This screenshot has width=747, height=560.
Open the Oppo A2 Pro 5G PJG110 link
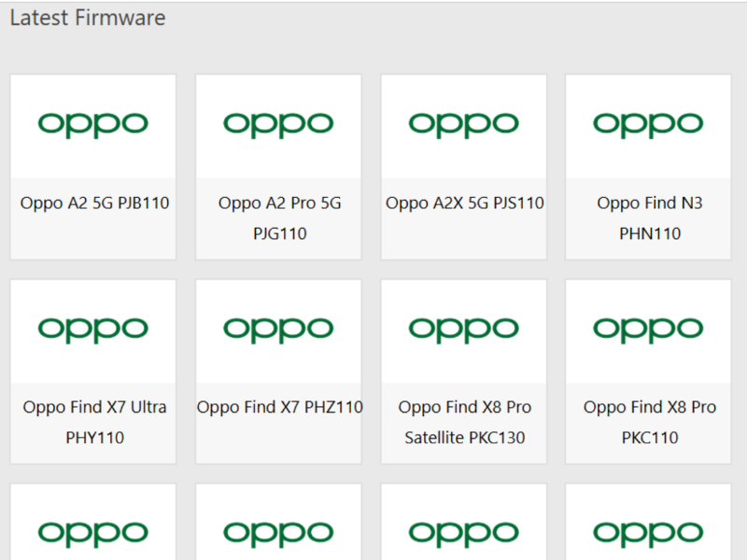279,217
